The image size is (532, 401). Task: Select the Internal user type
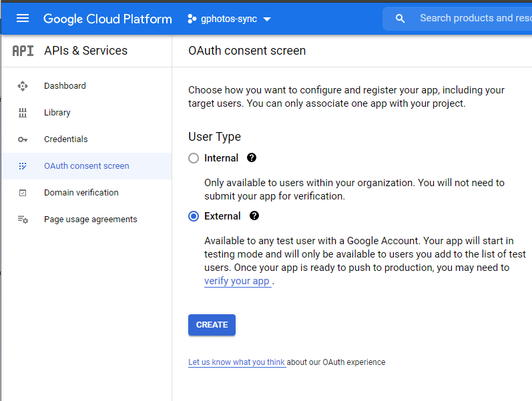[194, 158]
